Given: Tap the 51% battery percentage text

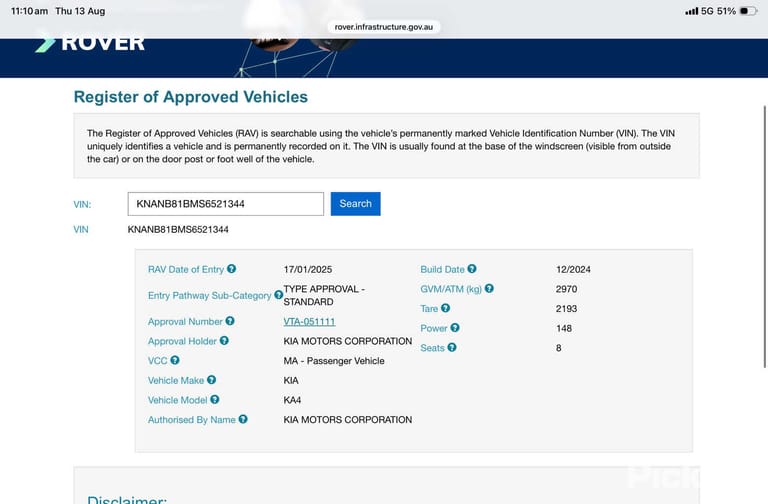Looking at the screenshot, I should coord(726,11).
